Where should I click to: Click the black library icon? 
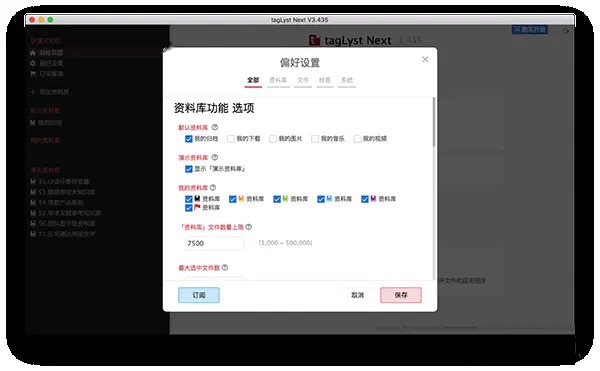(x=197, y=199)
